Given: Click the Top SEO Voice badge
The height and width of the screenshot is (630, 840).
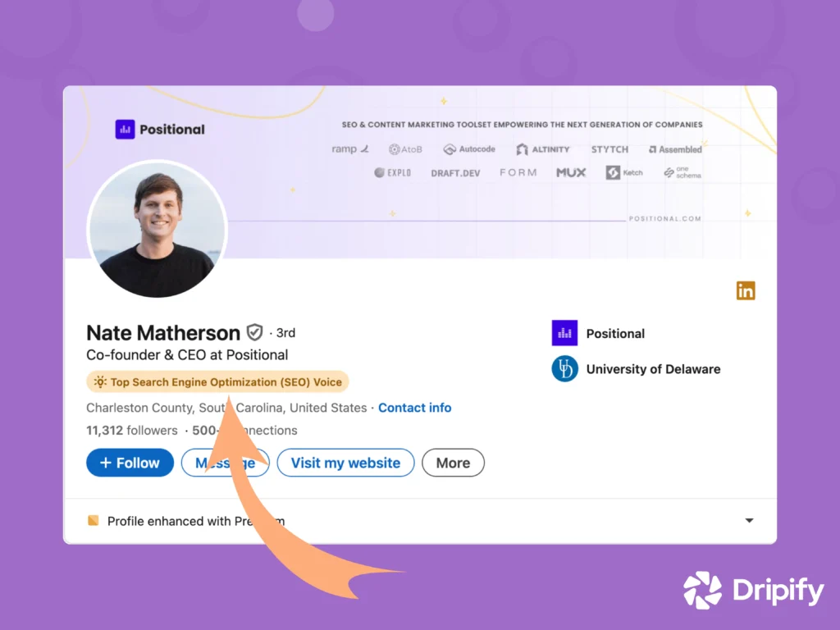Looking at the screenshot, I should point(217,381).
